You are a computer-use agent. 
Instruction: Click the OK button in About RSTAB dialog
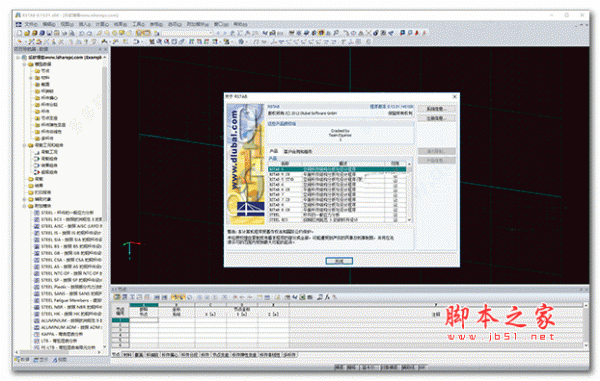[x=339, y=261]
